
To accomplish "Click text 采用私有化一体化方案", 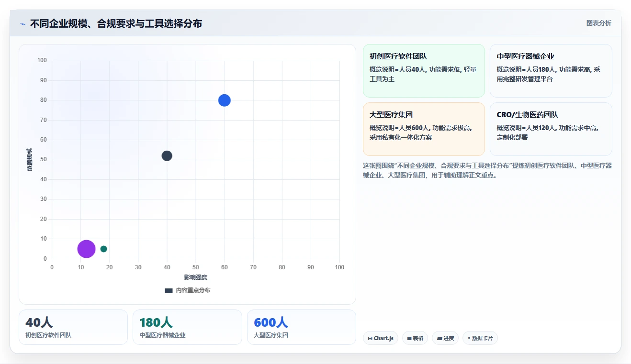I will click(401, 137).
